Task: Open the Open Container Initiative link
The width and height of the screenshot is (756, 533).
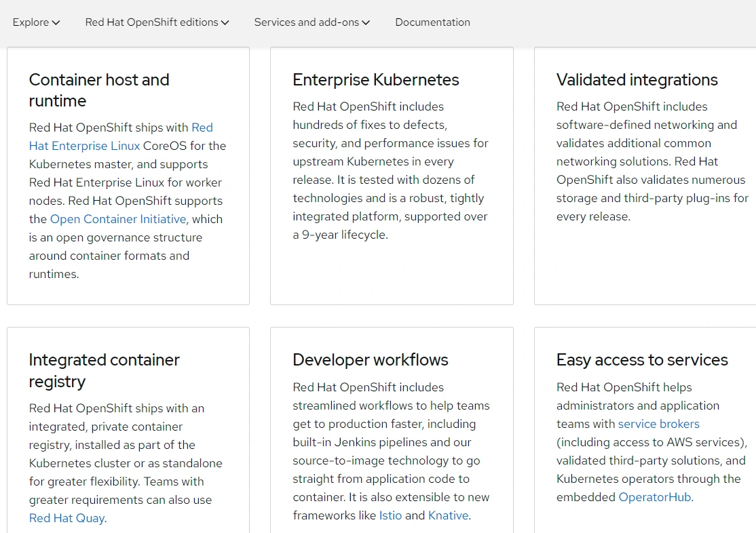Action: [x=118, y=219]
